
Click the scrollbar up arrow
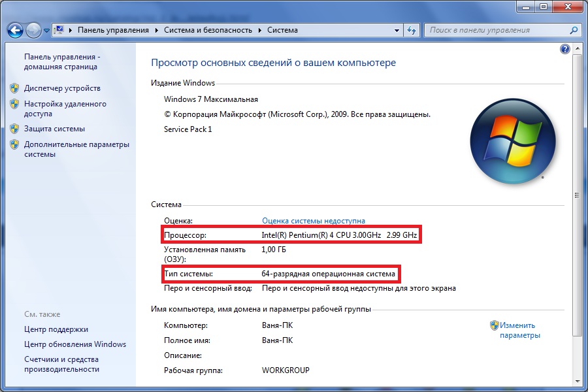click(x=577, y=49)
